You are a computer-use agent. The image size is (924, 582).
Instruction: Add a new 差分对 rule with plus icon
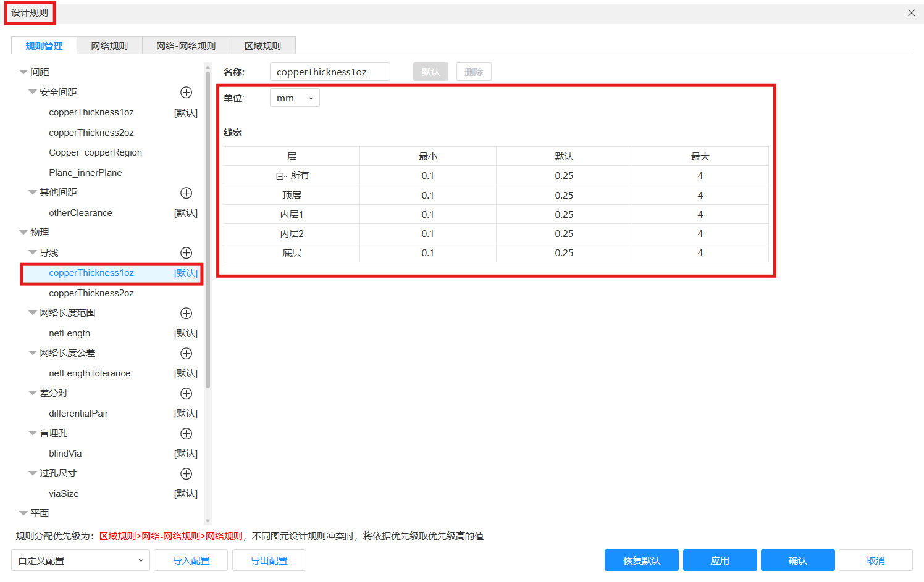[186, 393]
